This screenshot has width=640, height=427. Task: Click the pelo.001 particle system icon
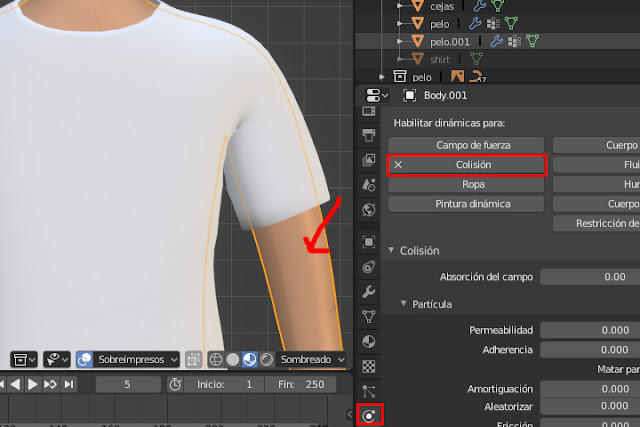[x=514, y=41]
